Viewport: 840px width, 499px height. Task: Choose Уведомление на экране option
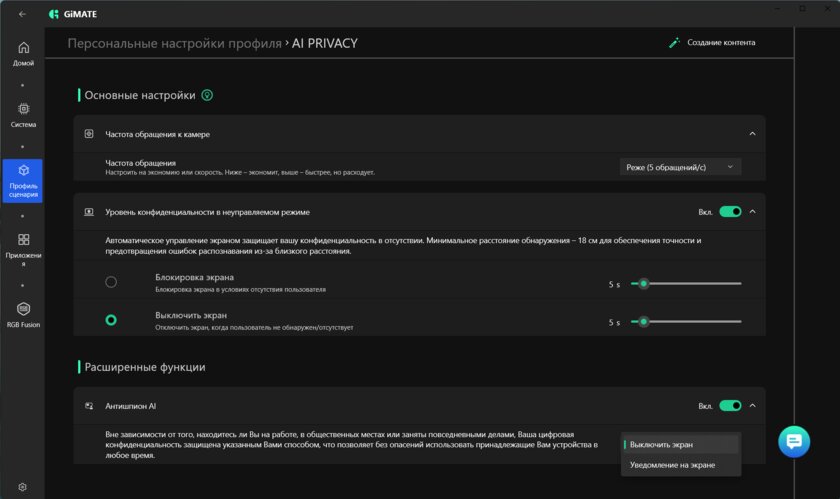[680, 465]
